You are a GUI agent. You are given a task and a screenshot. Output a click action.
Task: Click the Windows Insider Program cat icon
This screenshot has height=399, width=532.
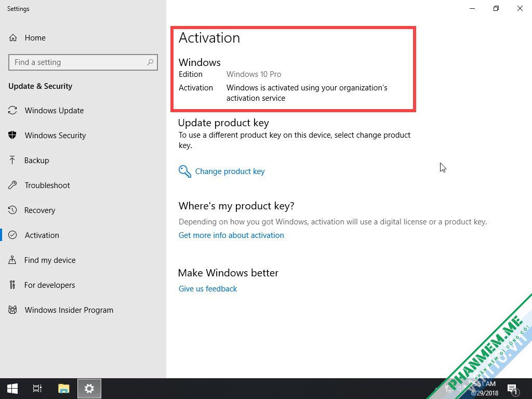pos(12,310)
